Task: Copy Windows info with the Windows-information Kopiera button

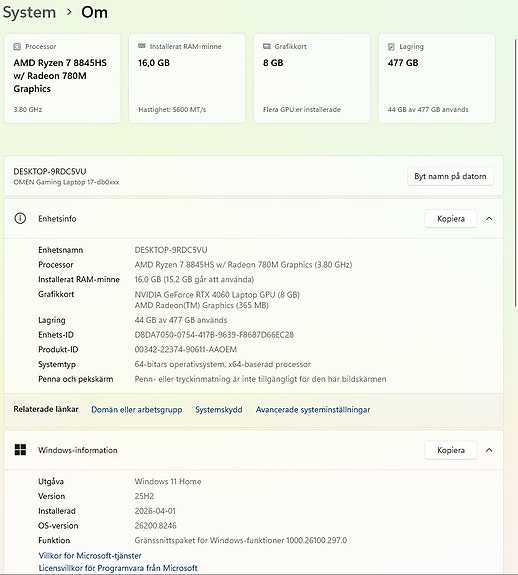Action: 451,450
